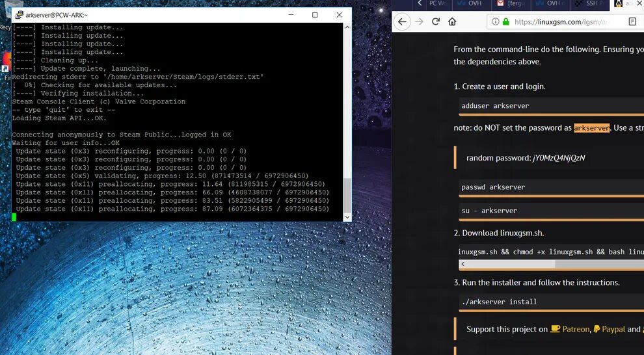Image resolution: width=644 pixels, height=355 pixels.
Task: Click the 'preallocating, progress: 87.09' terminal line
Action: tap(172, 209)
